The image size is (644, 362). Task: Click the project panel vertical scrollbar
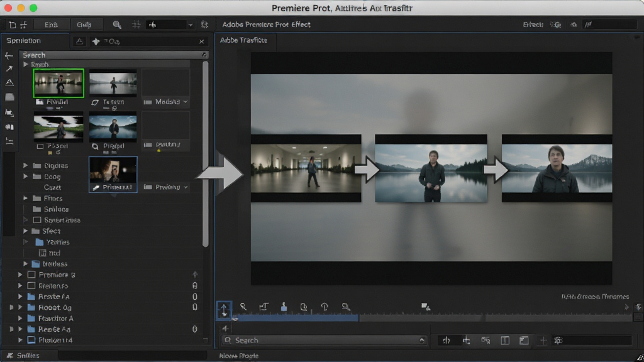[206, 154]
